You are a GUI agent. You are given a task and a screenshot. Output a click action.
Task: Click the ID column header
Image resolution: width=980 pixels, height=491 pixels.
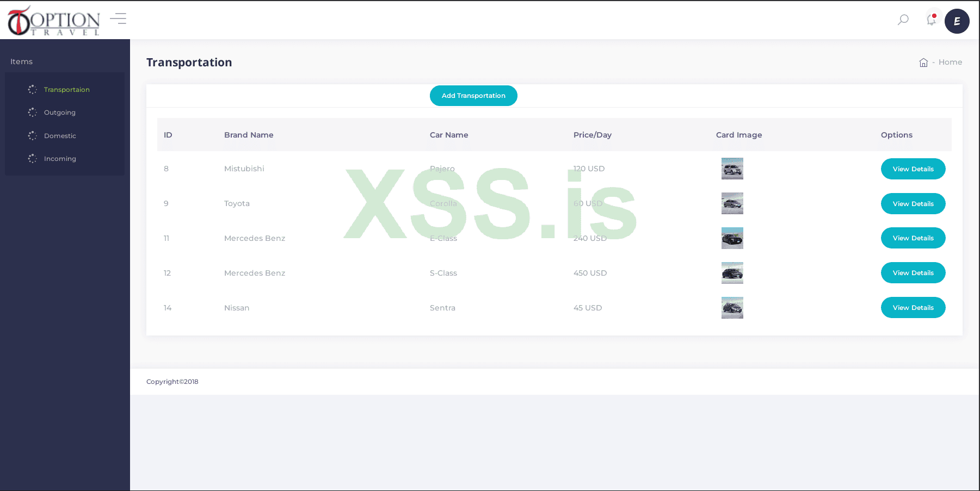168,135
